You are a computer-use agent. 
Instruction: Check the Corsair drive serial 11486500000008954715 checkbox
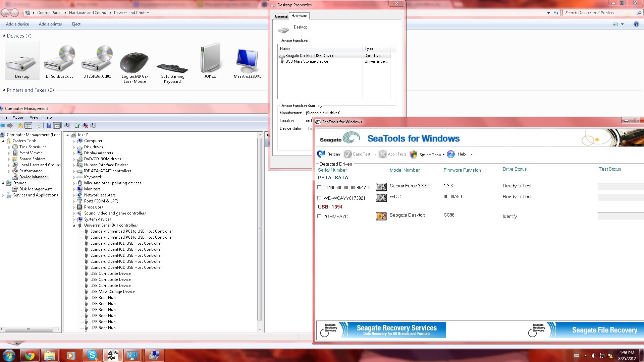(x=319, y=187)
